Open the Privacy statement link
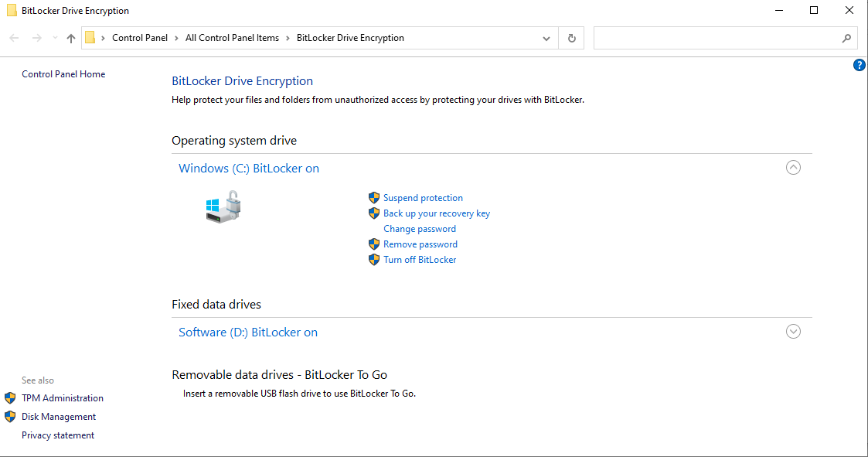868x457 pixels. click(x=58, y=435)
